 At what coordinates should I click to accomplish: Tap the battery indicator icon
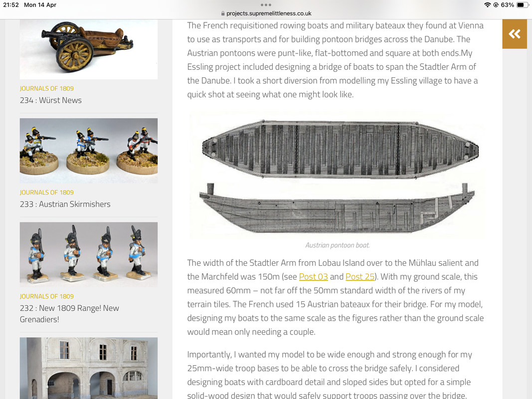tap(521, 5)
